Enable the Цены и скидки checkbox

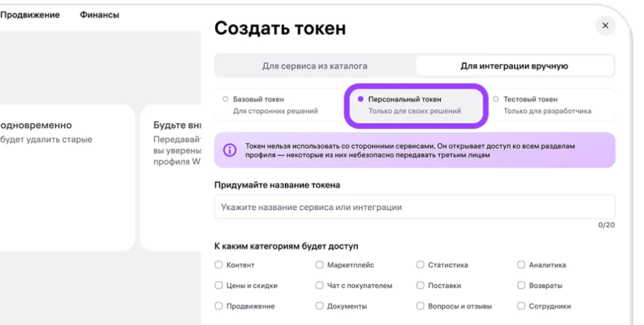[x=218, y=285]
